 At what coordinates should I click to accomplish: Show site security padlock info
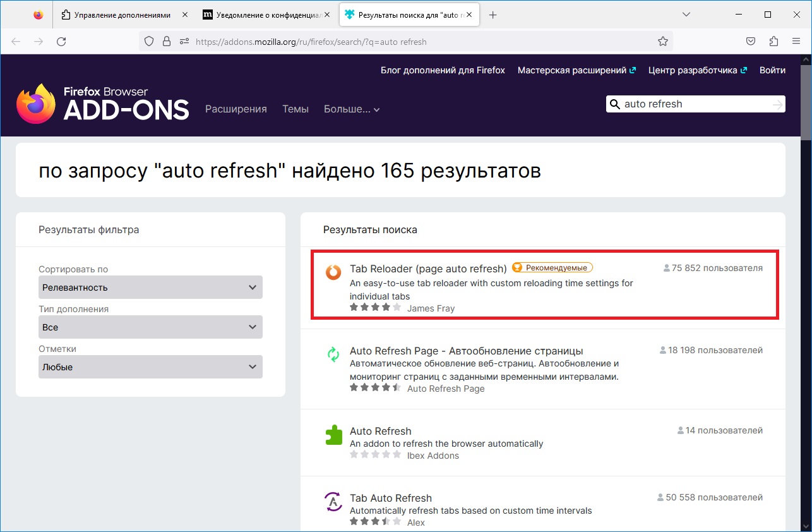tap(167, 42)
